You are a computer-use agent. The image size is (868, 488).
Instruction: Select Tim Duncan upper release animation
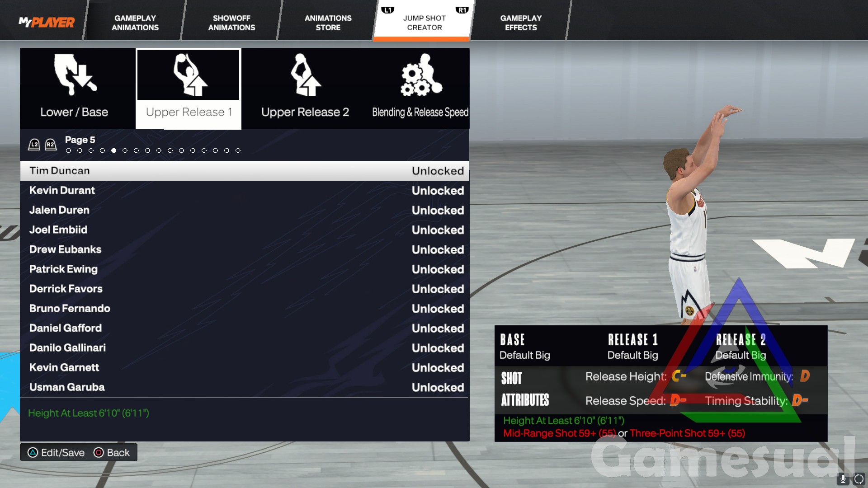(x=245, y=171)
